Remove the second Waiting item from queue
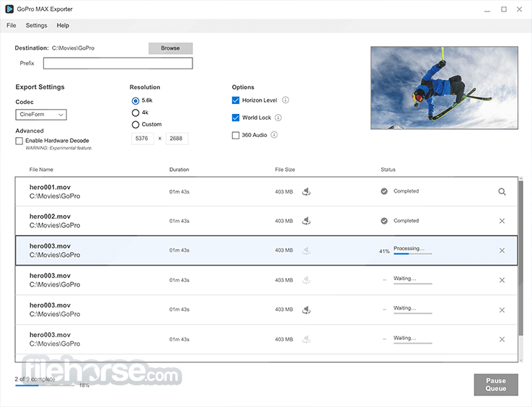Viewport: 532px width, 407px height. [502, 310]
